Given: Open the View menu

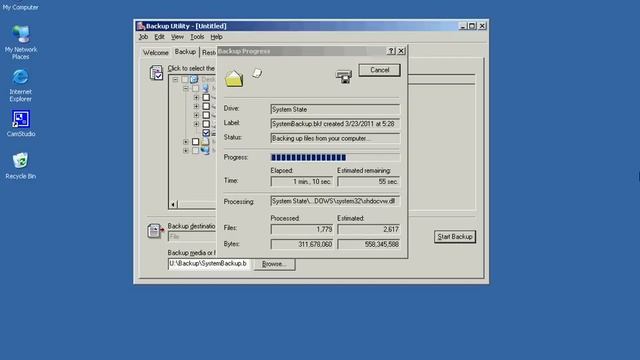Looking at the screenshot, I should [177, 37].
